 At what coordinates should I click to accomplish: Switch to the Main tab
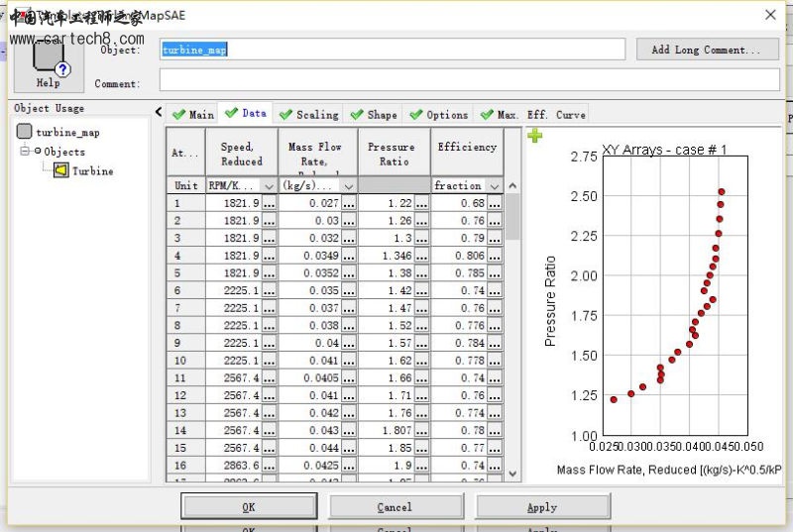tap(193, 115)
